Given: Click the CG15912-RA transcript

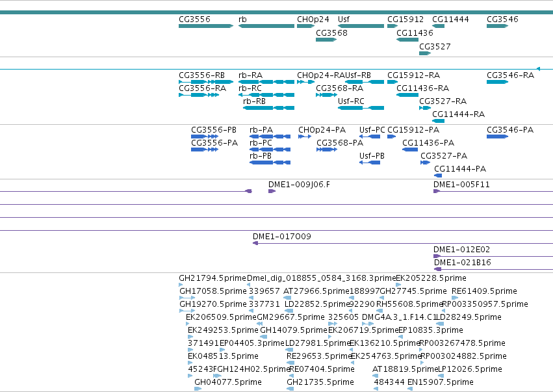Looking at the screenshot, I should [392, 82].
